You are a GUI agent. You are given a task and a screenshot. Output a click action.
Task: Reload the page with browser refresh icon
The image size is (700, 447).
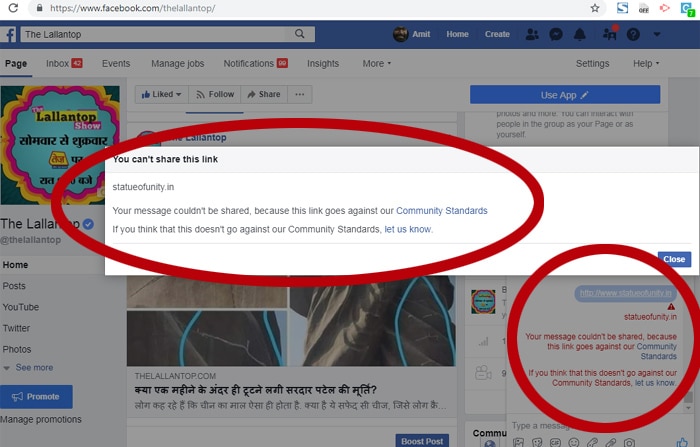coord(13,8)
